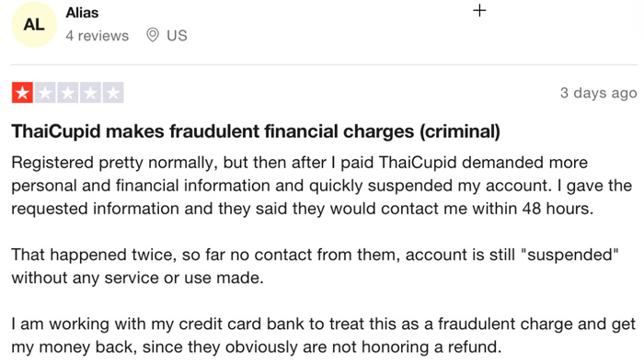The image size is (644, 364).
Task: Click the "within 48 hours" text
Action: click(533, 209)
